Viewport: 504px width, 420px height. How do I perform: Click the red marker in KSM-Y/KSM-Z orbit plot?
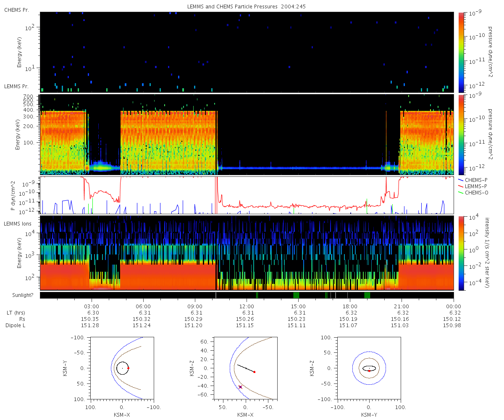click(369, 371)
